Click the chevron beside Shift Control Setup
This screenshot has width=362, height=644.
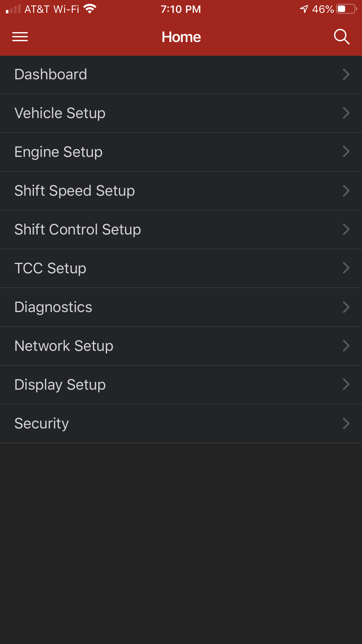click(346, 230)
